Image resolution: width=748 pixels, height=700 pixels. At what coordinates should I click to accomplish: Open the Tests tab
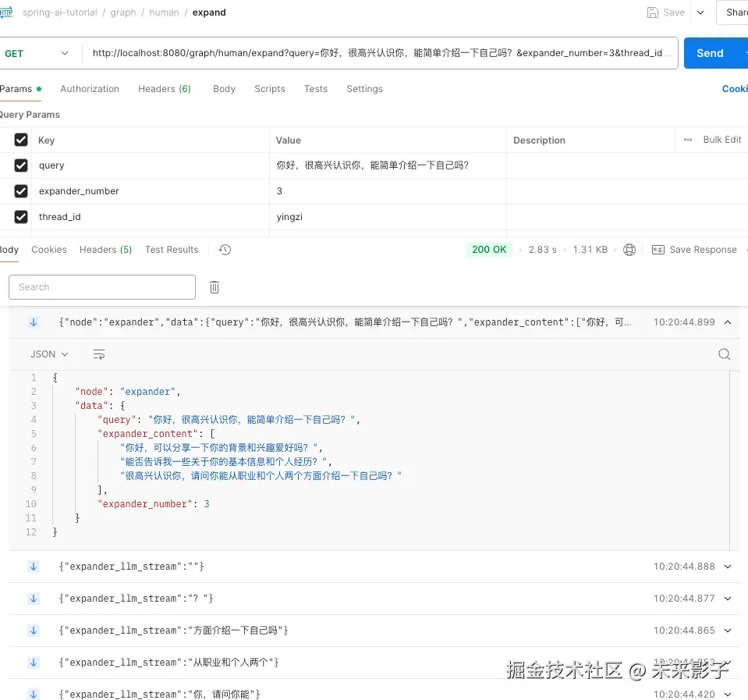(316, 89)
